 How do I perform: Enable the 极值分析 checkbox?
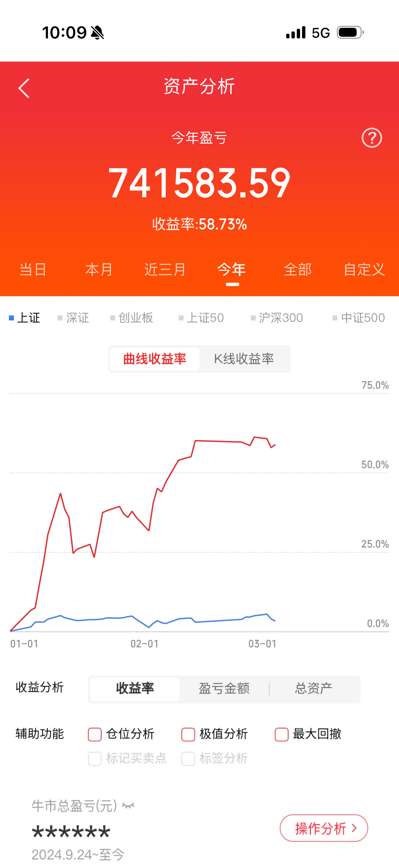pos(188,734)
